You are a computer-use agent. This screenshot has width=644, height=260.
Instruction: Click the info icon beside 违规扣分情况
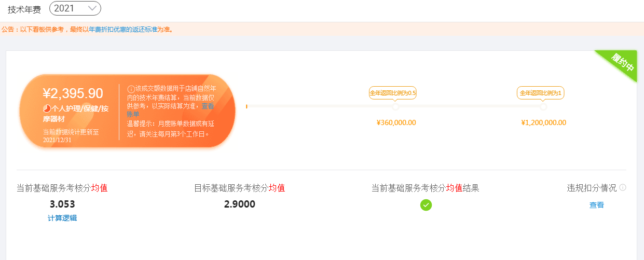pyautogui.click(x=623, y=187)
